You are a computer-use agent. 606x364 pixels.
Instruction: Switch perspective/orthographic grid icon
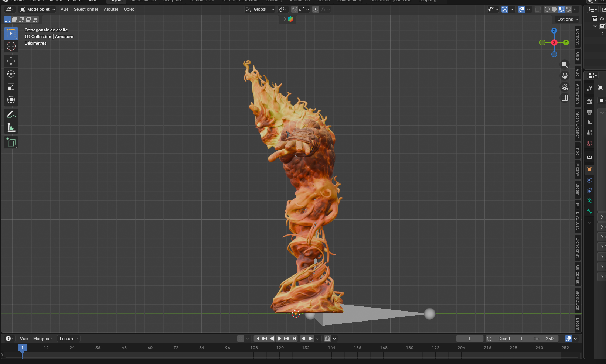tap(565, 98)
